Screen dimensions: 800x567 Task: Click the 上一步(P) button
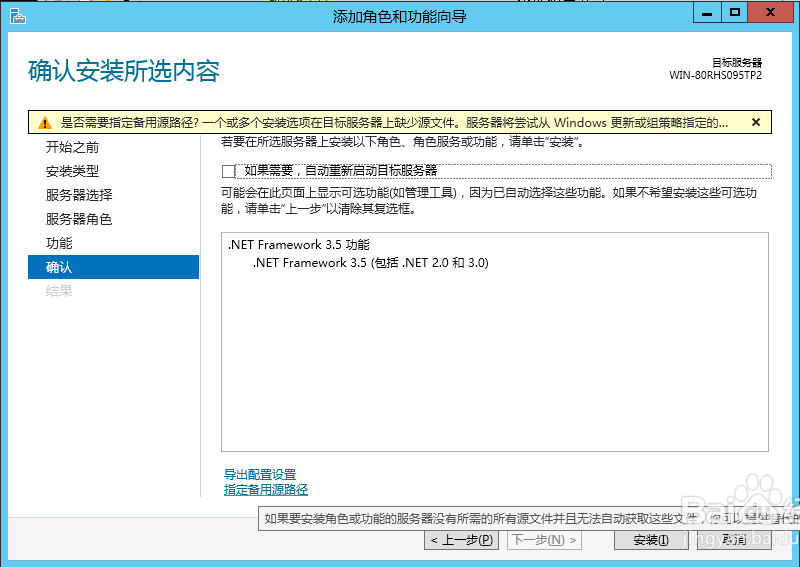point(463,540)
